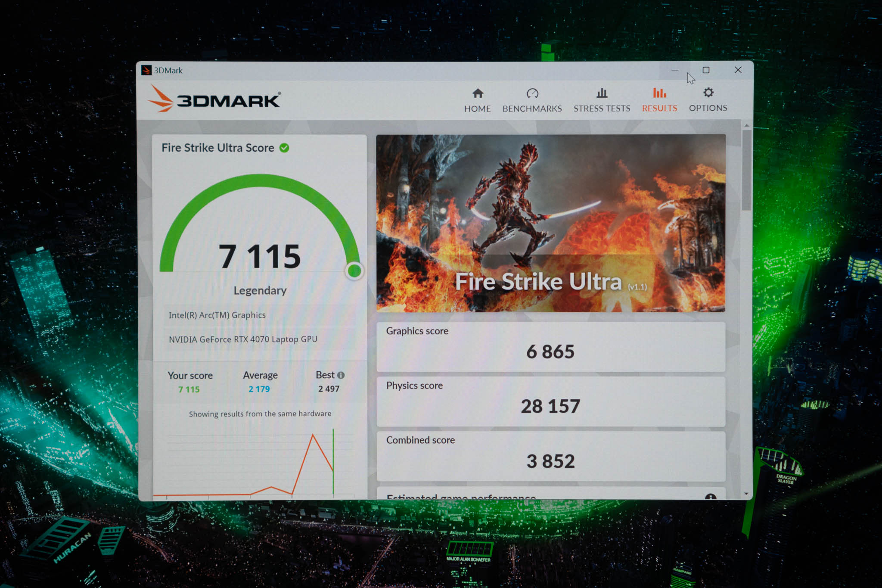
Task: Click the Home house icon
Action: click(x=478, y=93)
